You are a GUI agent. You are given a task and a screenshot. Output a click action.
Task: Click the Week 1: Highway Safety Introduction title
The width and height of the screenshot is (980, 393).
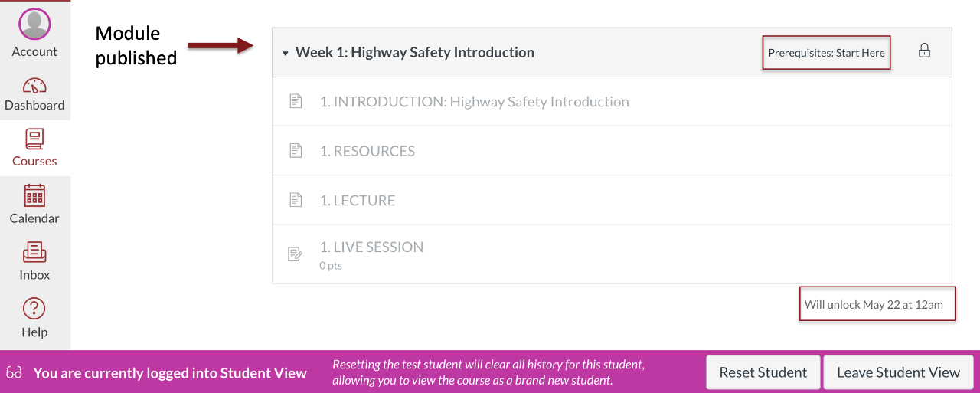414,52
